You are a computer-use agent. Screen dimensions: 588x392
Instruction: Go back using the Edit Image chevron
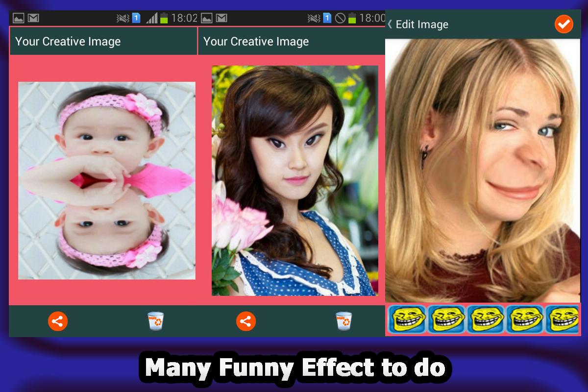(390, 24)
